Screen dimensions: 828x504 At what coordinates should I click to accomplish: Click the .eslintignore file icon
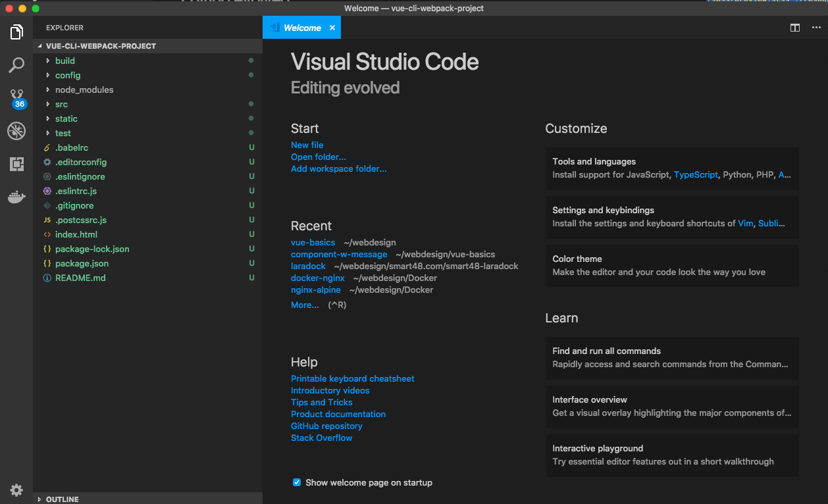47,176
